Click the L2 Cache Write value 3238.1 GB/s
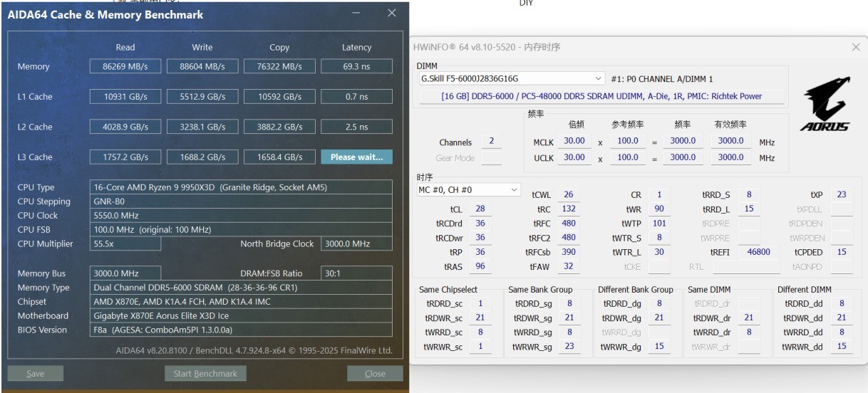The height and width of the screenshot is (393, 868). pos(203,127)
